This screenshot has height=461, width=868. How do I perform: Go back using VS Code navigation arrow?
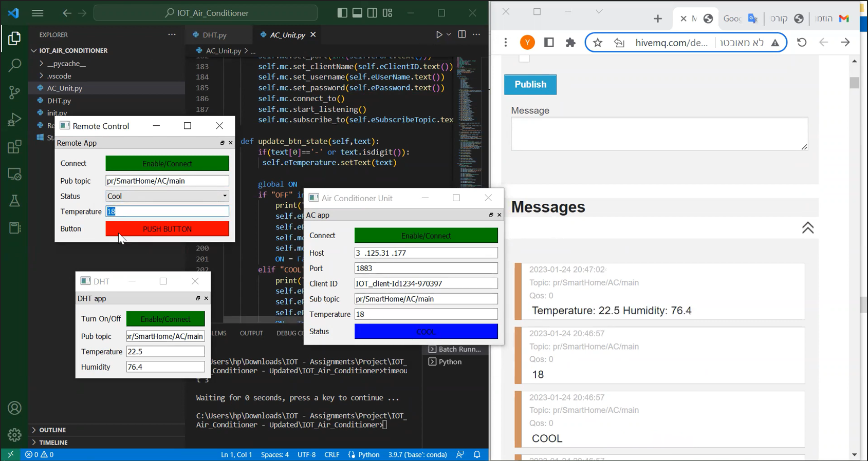coord(67,13)
